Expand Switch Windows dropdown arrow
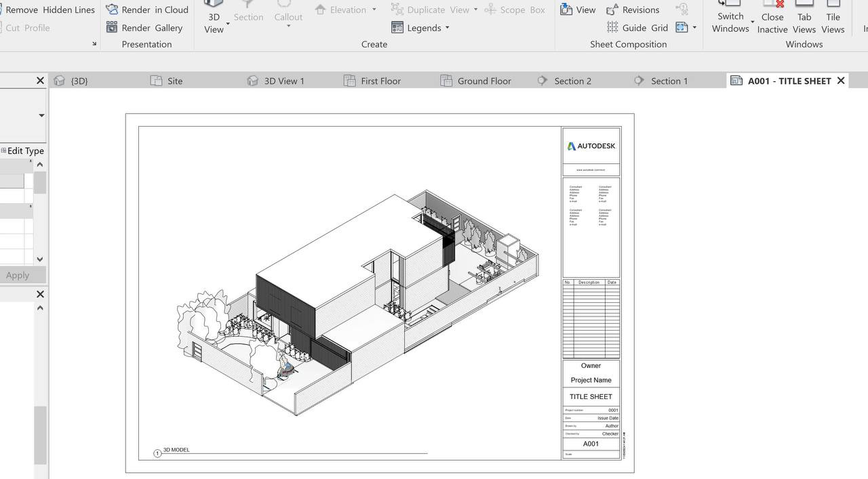Image resolution: width=868 pixels, height=479 pixels. tap(752, 24)
